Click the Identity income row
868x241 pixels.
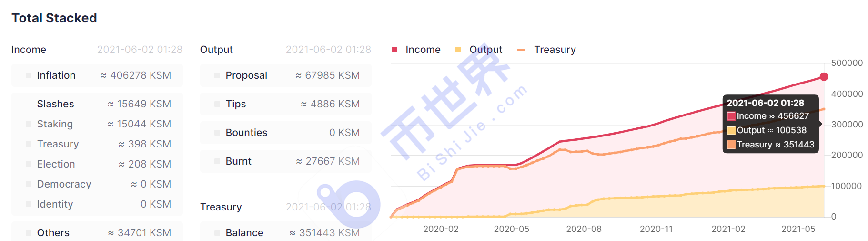click(x=97, y=204)
